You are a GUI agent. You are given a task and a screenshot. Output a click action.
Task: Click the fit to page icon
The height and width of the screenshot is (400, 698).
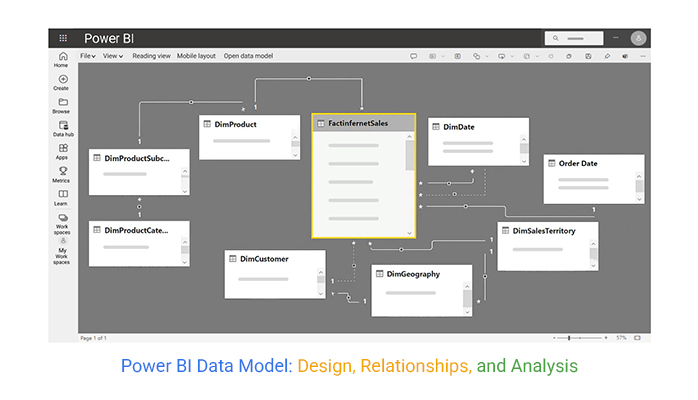click(637, 338)
